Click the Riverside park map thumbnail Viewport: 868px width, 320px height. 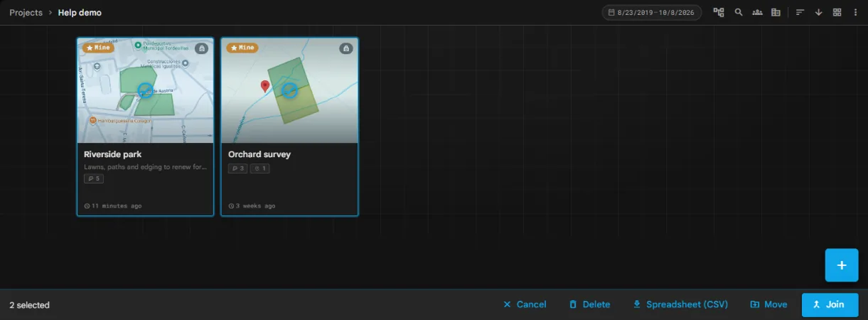pos(145,91)
